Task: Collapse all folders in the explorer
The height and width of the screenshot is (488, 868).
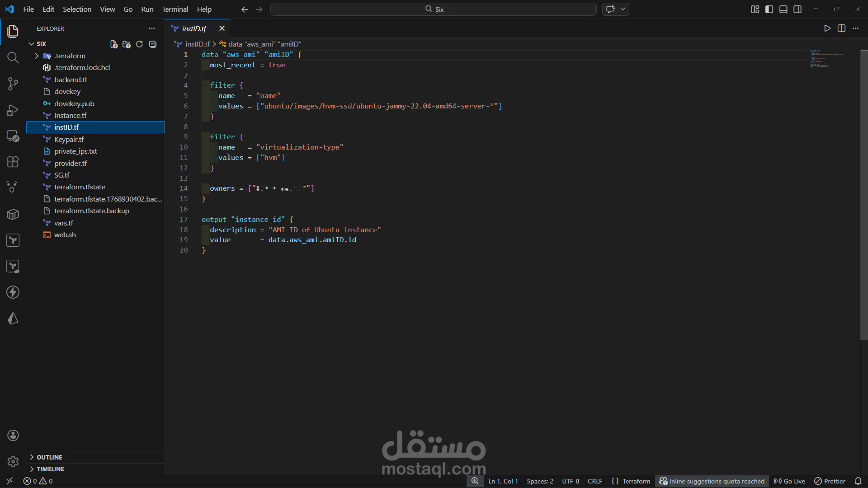Action: (153, 44)
